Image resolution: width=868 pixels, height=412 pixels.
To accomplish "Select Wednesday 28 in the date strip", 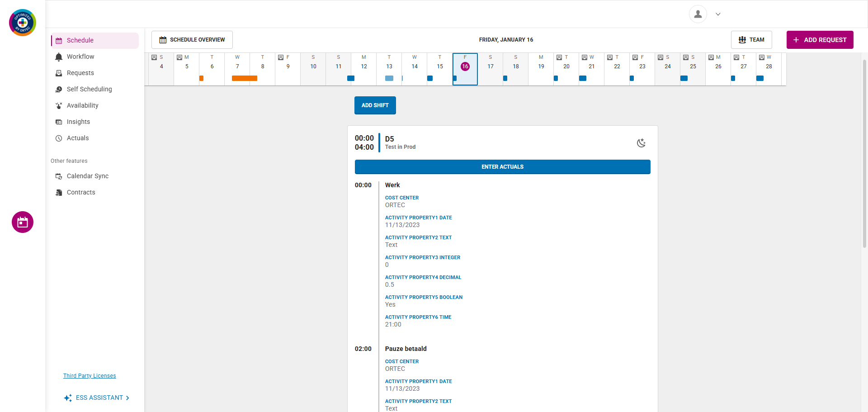I will (769, 69).
